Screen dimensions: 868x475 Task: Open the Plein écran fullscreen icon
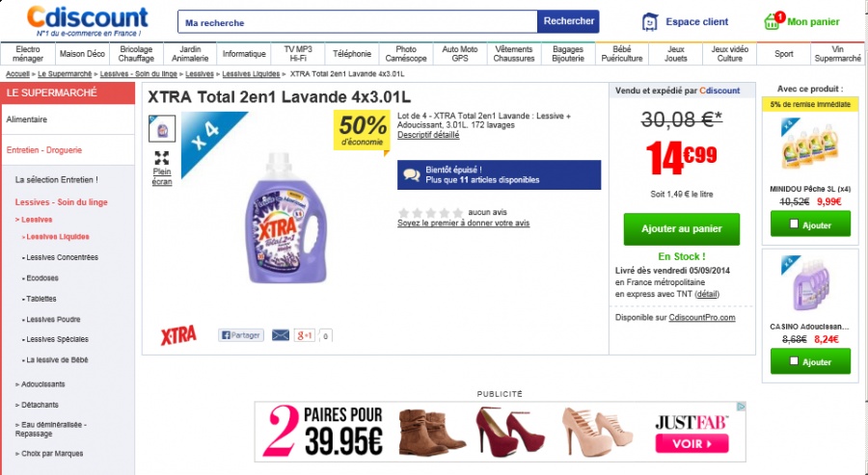point(162,158)
